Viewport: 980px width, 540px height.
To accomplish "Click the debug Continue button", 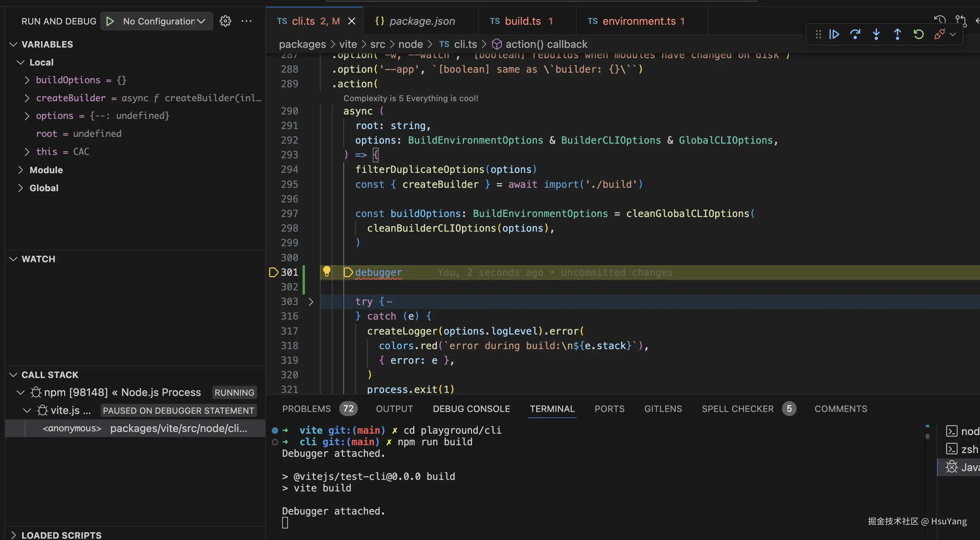I will [x=834, y=35].
